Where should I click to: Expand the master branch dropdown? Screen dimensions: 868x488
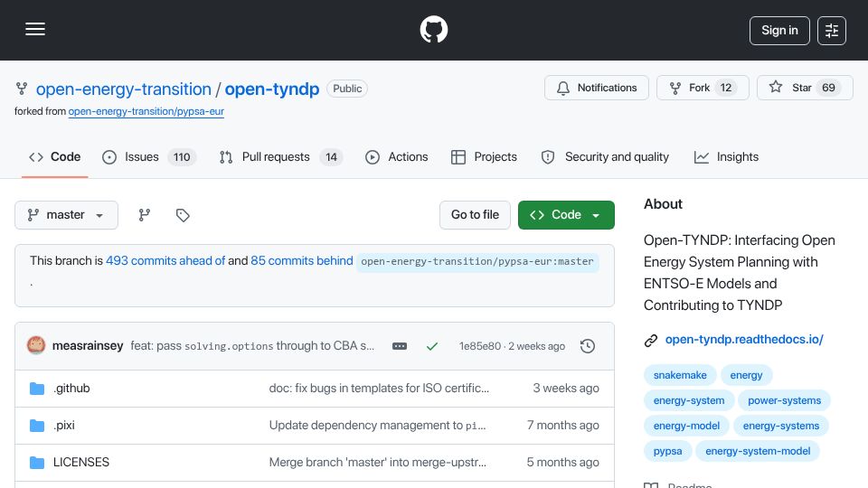click(66, 215)
